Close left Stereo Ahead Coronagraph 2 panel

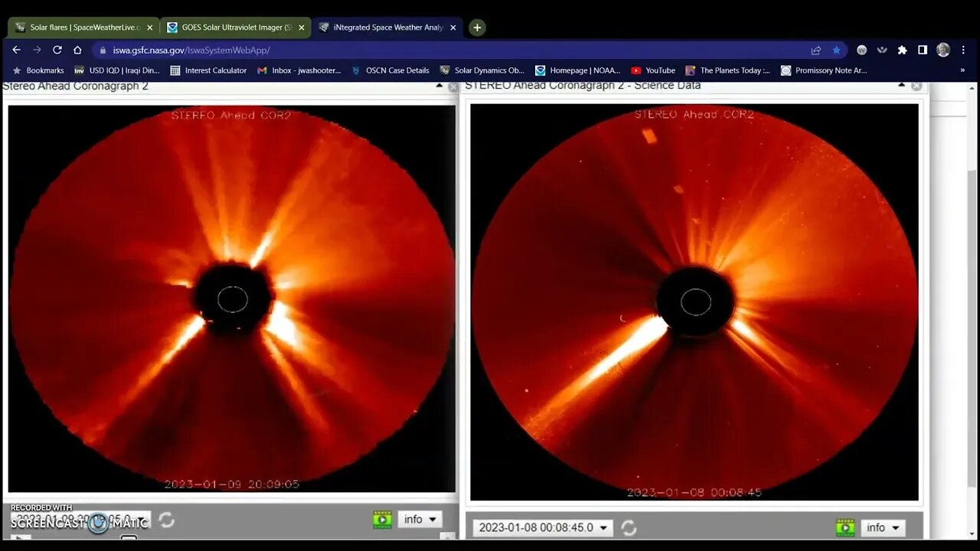pos(452,86)
